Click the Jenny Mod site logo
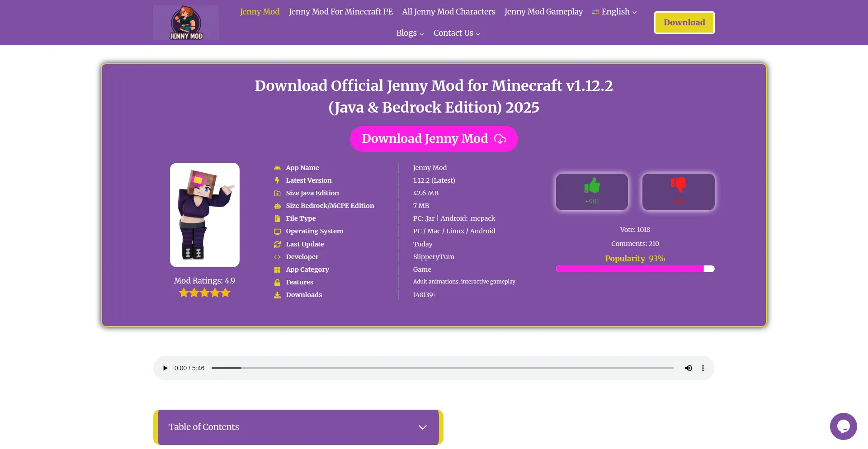 [x=185, y=22]
